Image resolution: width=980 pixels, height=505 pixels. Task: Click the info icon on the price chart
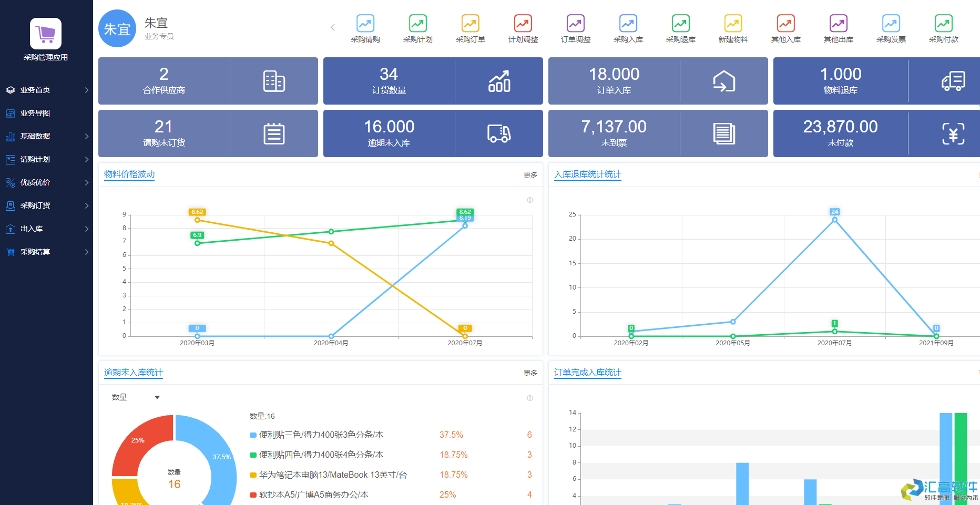pos(529,200)
